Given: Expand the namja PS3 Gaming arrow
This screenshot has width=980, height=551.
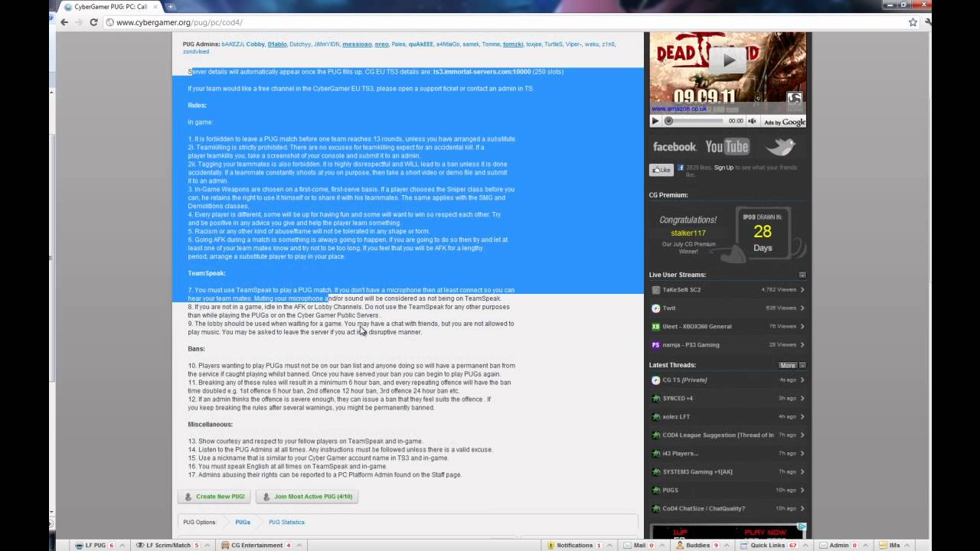Looking at the screenshot, I should 802,344.
